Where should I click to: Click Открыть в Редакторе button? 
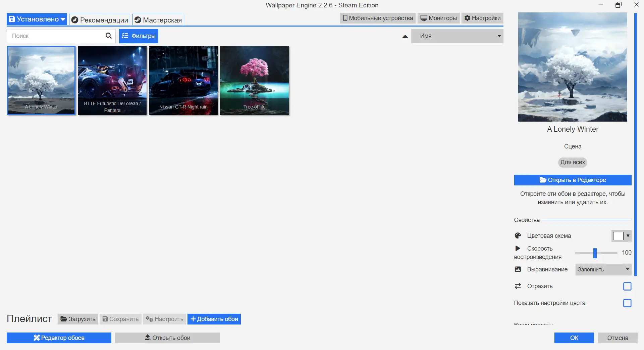tap(573, 180)
